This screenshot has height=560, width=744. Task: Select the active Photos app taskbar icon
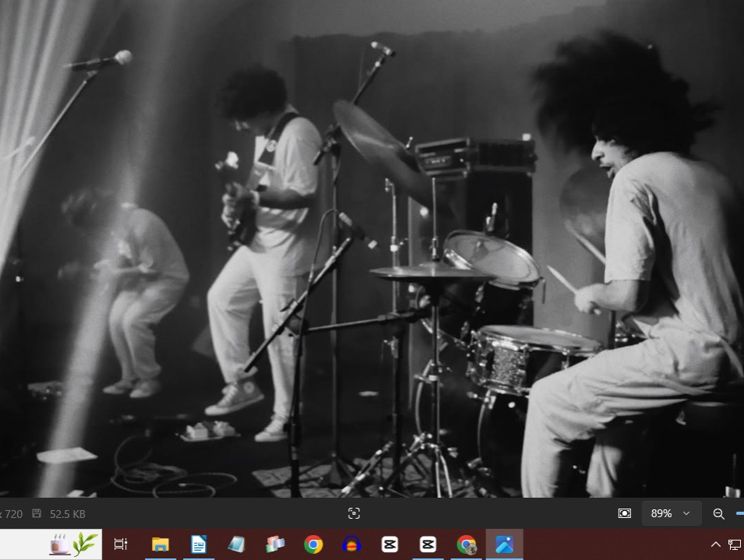[x=504, y=544]
